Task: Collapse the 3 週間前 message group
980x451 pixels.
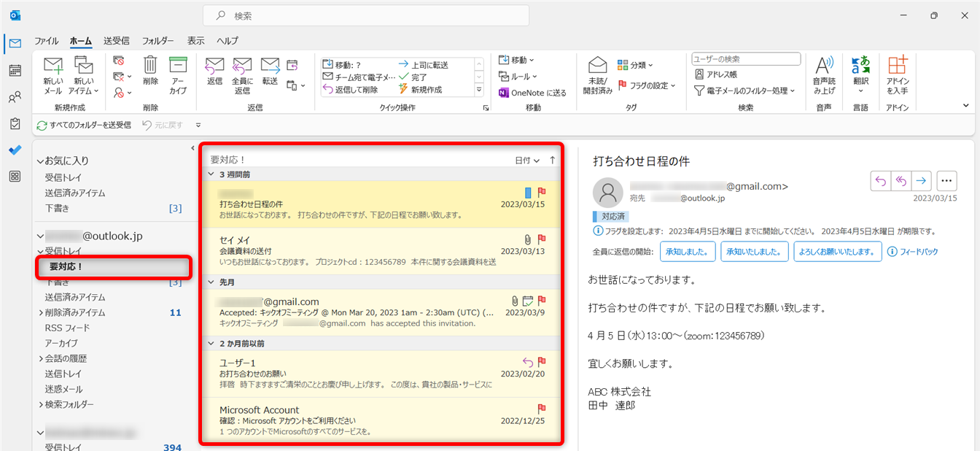Action: [211, 174]
